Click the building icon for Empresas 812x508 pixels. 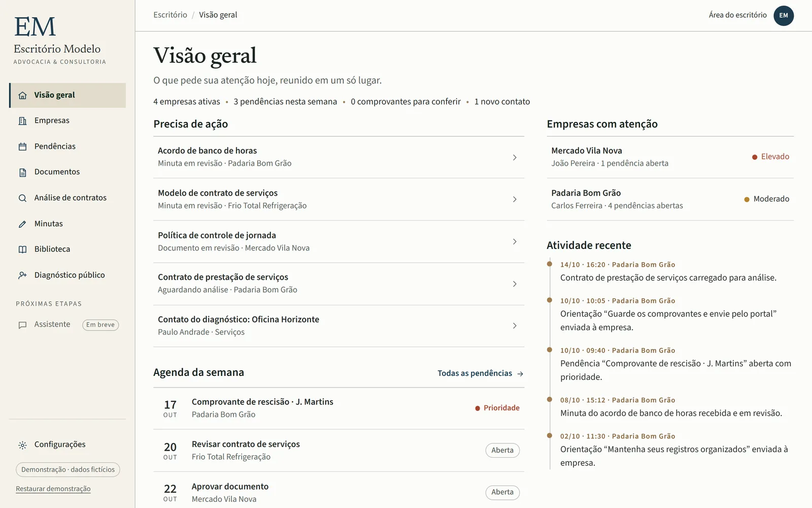tap(22, 121)
